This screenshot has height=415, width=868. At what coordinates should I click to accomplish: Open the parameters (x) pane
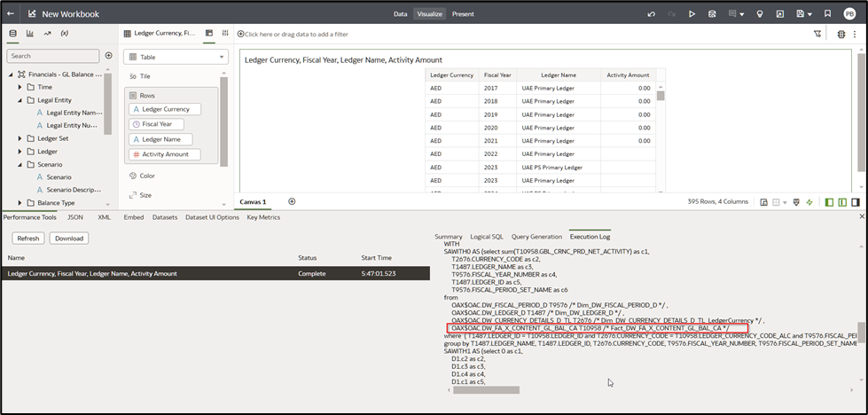pos(64,33)
